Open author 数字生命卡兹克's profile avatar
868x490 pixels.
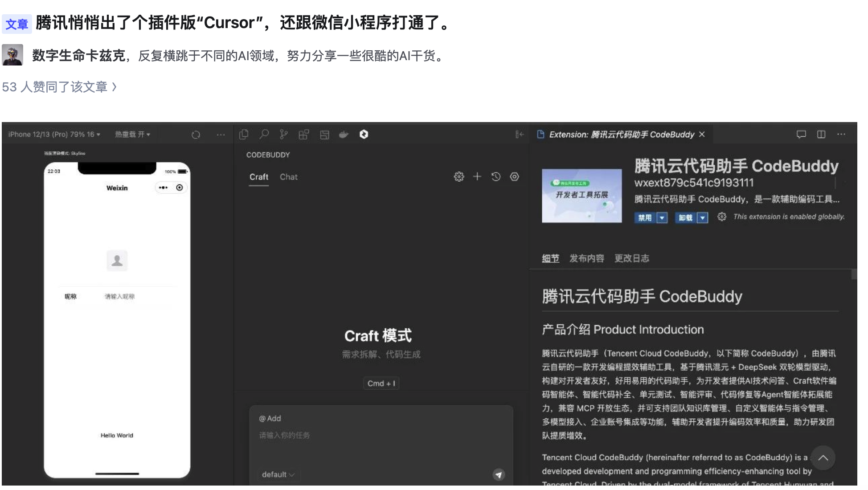pos(12,55)
